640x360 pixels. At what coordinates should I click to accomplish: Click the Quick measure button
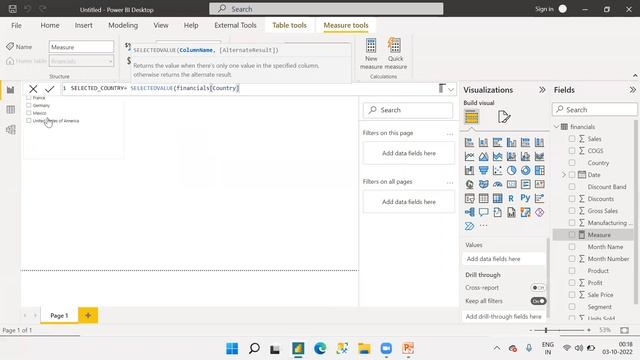(x=395, y=54)
